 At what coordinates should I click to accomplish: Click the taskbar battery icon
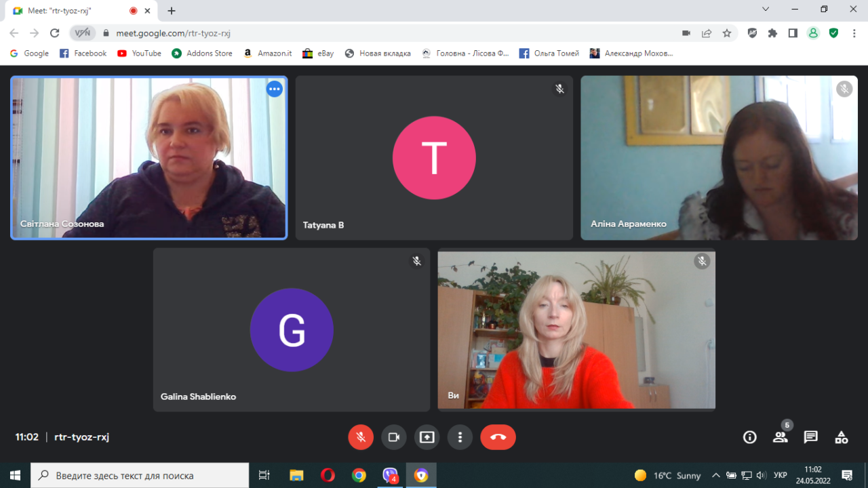pyautogui.click(x=731, y=475)
